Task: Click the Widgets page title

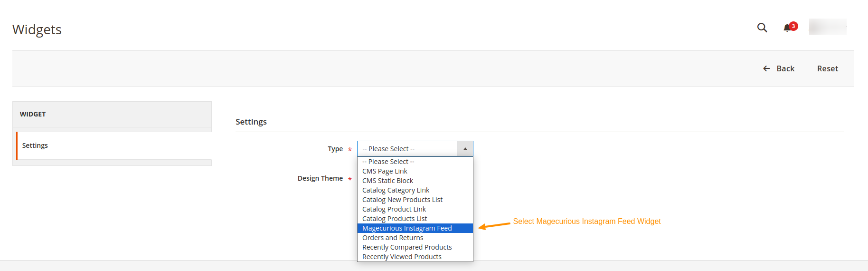Action: pyautogui.click(x=37, y=29)
